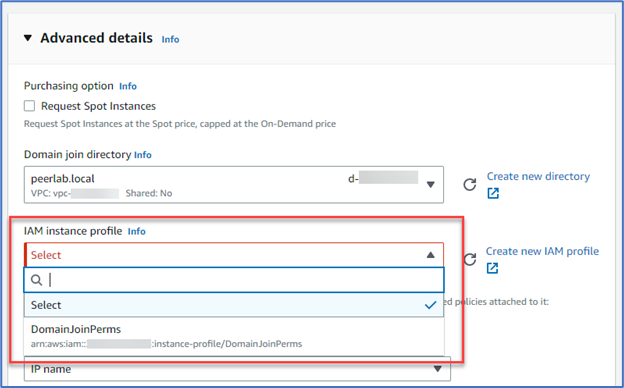Collapse the Advanced details section triangle

28,38
